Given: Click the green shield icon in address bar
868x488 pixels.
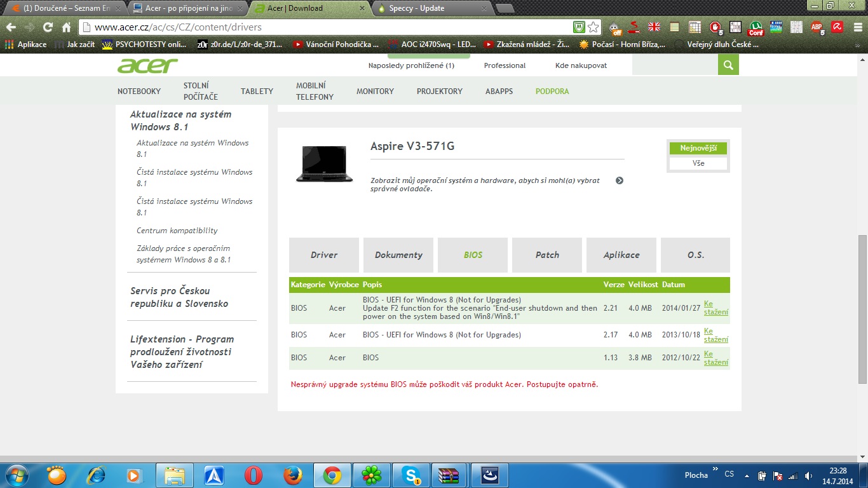Looking at the screenshot, I should pyautogui.click(x=579, y=27).
